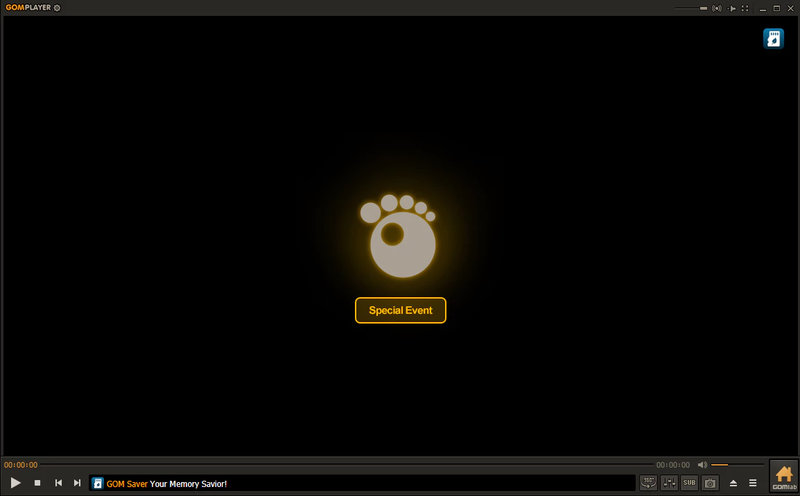
Task: Click the Special Event button
Action: click(x=401, y=310)
